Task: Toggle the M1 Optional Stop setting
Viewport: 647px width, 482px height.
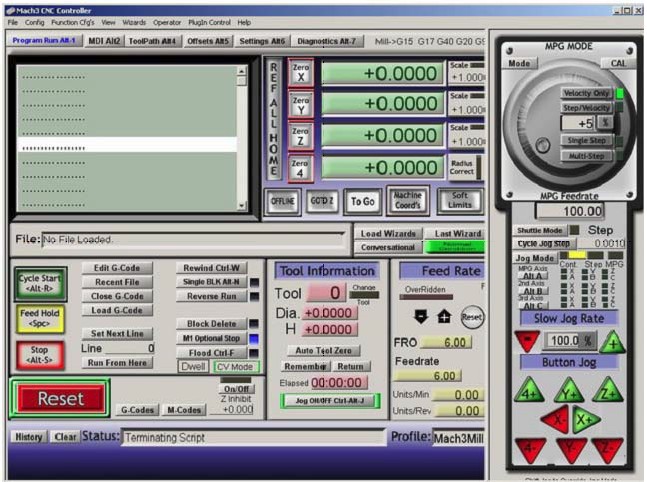Action: coord(211,338)
